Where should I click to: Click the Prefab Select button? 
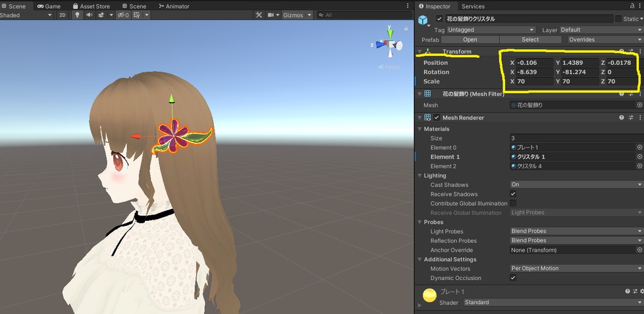click(530, 40)
